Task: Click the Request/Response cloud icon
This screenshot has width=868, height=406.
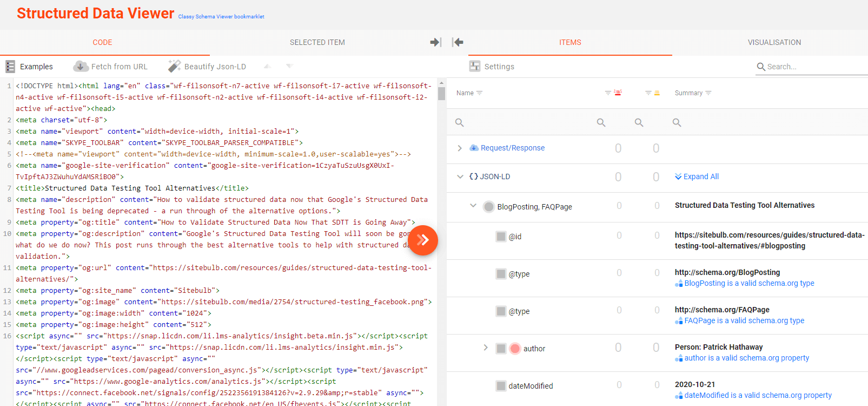Action: pos(474,148)
